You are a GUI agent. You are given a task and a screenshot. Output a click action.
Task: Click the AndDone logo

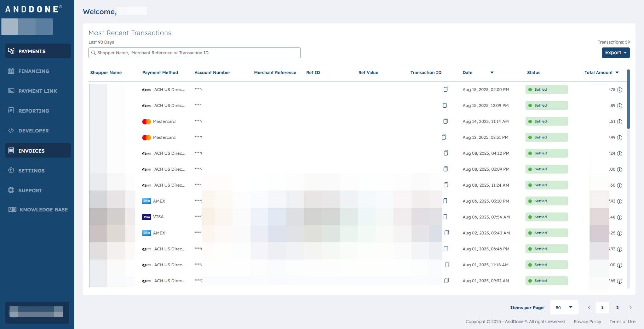coord(34,9)
